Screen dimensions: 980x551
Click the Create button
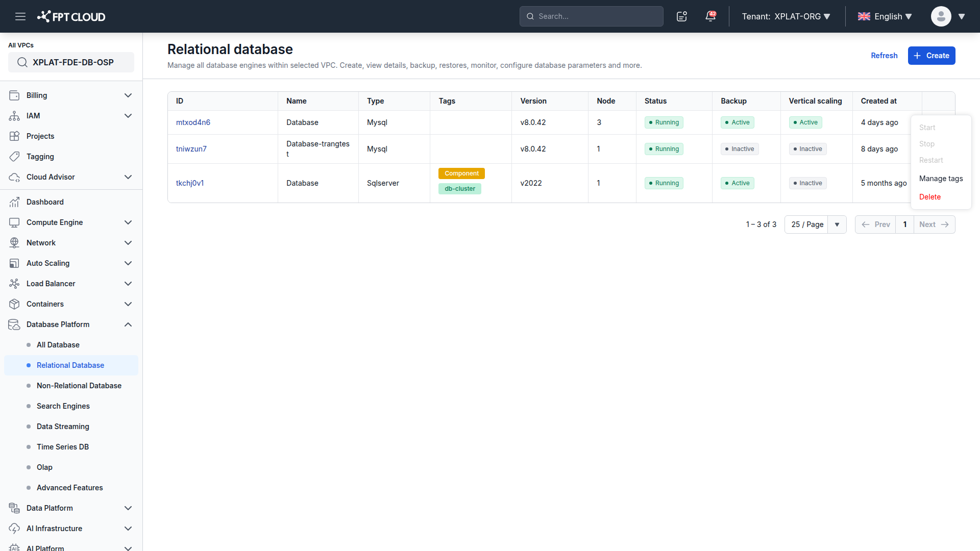point(932,56)
